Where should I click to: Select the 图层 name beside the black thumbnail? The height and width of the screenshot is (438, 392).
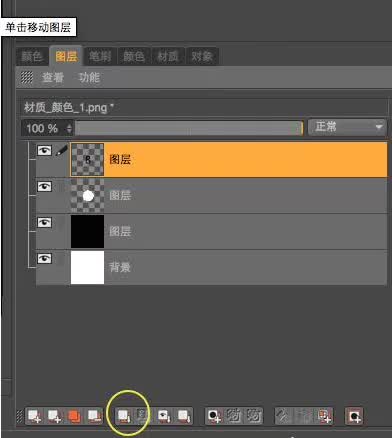coord(120,231)
